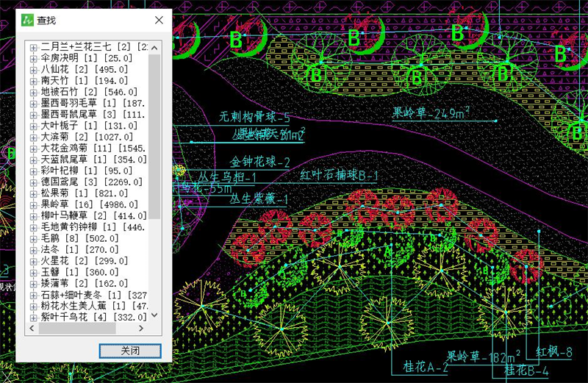Viewport: 588px width, 383px height.
Task: Expand the 松果菊 tree node
Action: tap(34, 194)
